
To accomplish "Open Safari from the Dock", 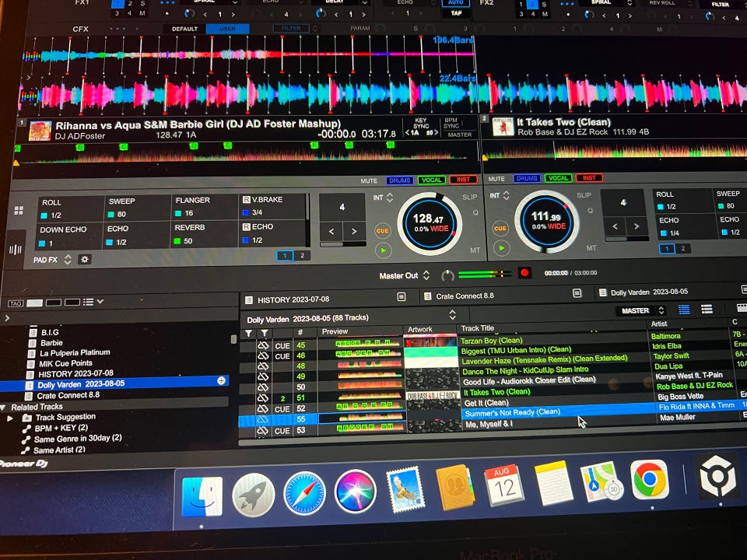I will coord(304,495).
